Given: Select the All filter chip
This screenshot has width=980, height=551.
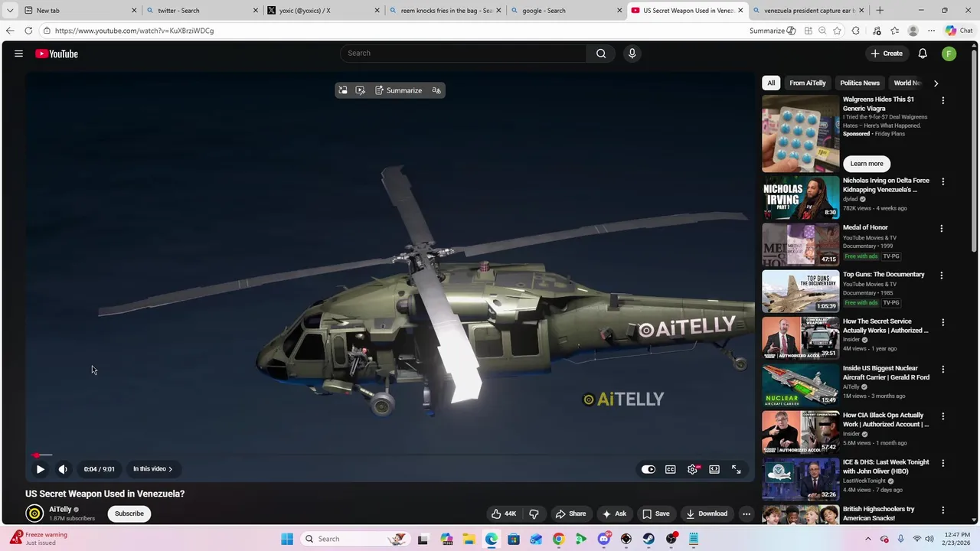Looking at the screenshot, I should point(771,83).
